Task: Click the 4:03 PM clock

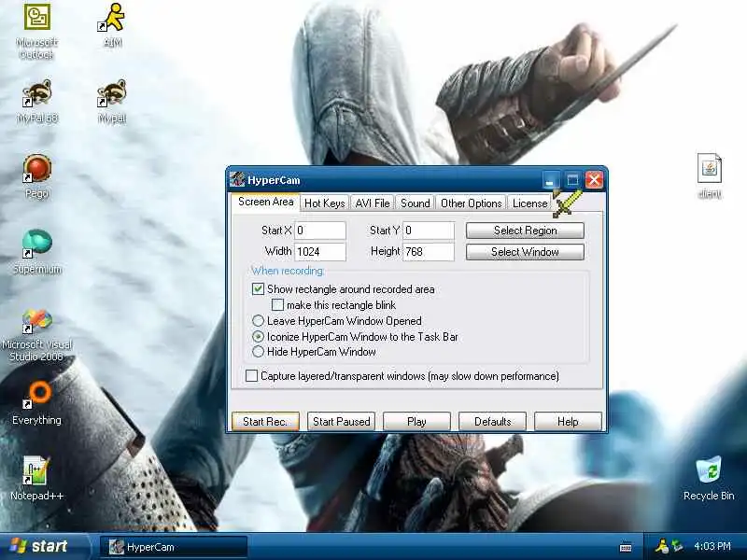Action: pos(712,546)
